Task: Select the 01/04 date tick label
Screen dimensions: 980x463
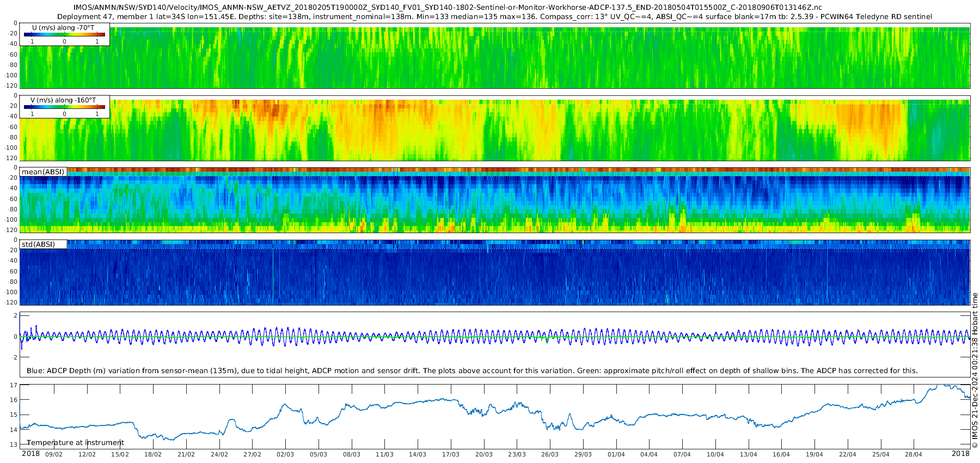Action: click(x=616, y=454)
